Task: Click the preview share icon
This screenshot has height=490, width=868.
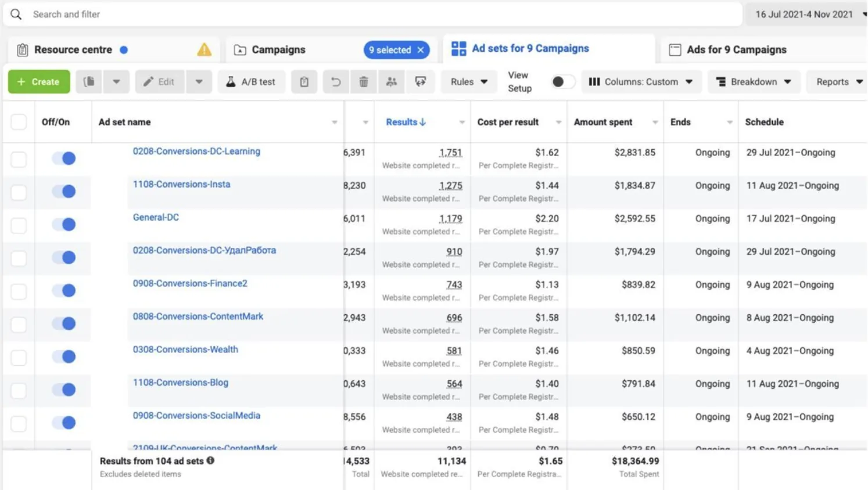Action: pos(420,82)
